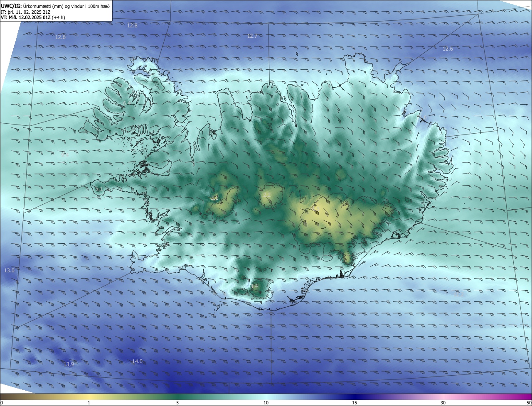Click the VT: Mið. 12.02.2025 01Z line

[33, 17]
